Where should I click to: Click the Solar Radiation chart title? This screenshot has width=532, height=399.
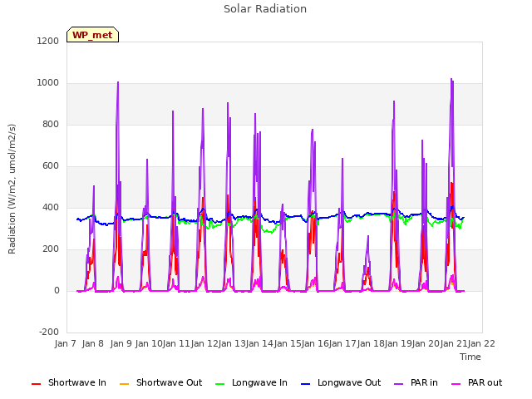(x=265, y=9)
